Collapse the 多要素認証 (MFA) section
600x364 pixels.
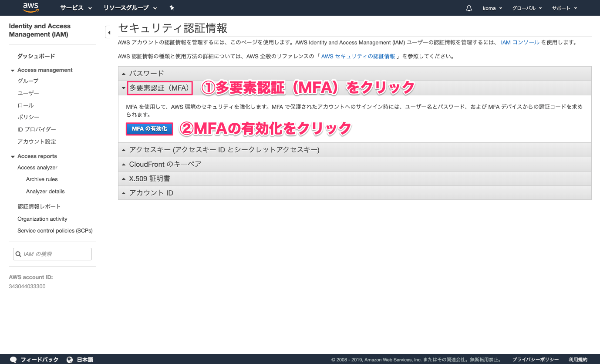pos(159,88)
